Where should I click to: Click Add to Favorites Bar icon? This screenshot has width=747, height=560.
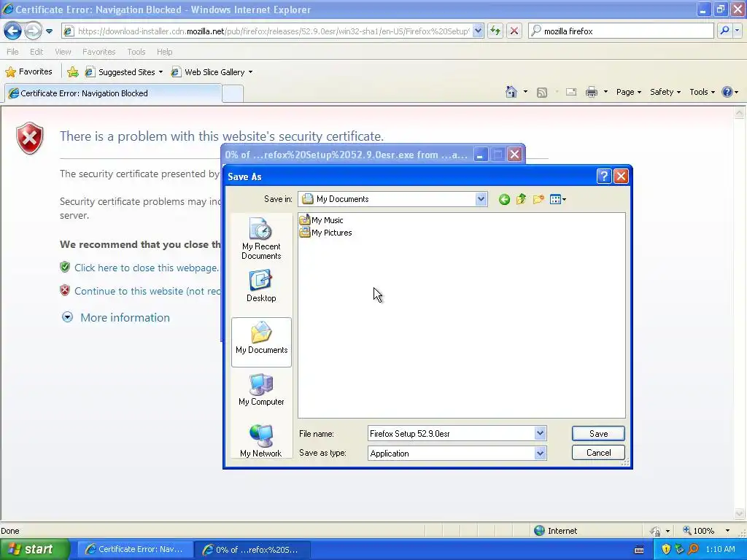click(x=72, y=72)
